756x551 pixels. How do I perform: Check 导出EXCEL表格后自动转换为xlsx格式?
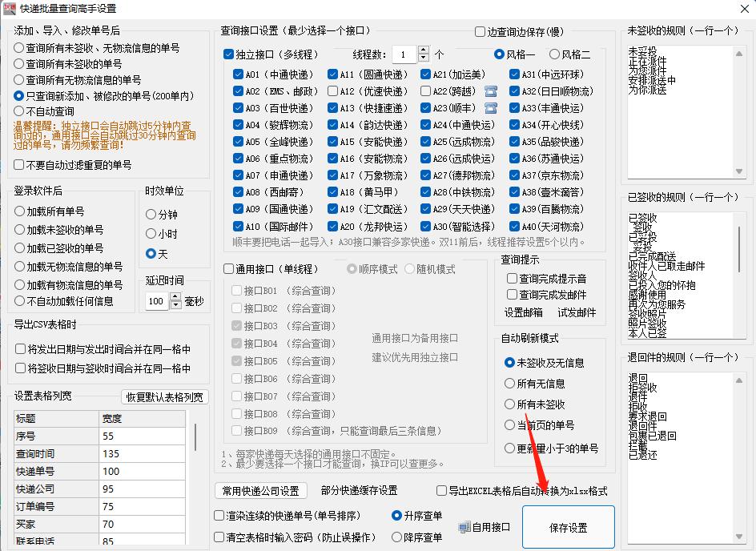tap(440, 491)
